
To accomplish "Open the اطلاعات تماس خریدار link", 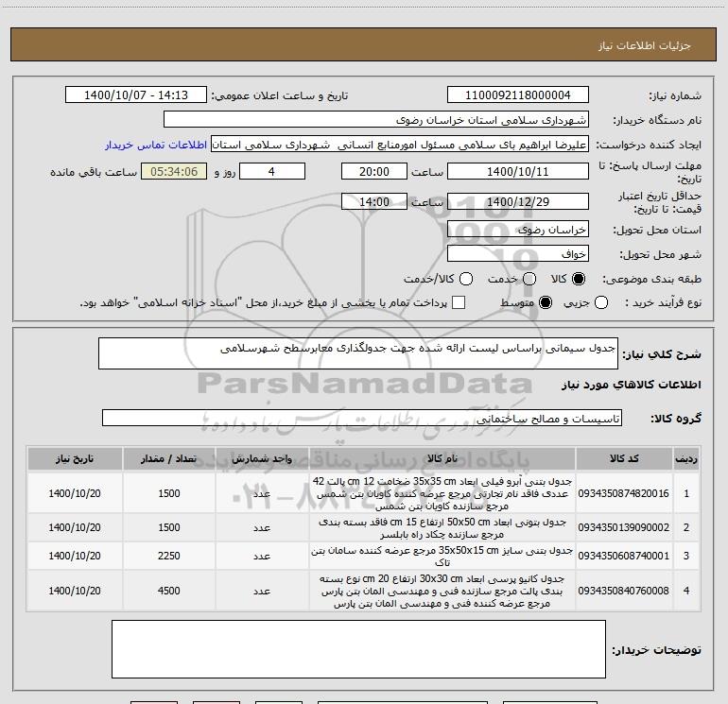I will 156,145.
